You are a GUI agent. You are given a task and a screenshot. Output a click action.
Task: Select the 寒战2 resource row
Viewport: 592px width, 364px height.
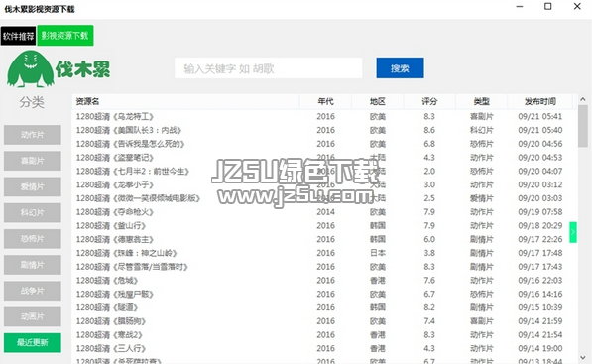(x=324, y=334)
